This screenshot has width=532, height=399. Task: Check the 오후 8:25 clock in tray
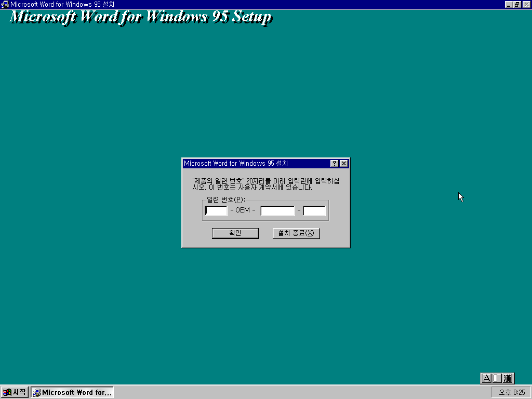pyautogui.click(x=512, y=392)
